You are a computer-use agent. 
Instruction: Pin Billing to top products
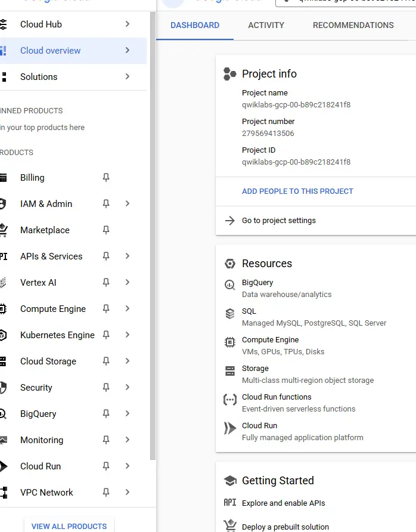point(106,178)
